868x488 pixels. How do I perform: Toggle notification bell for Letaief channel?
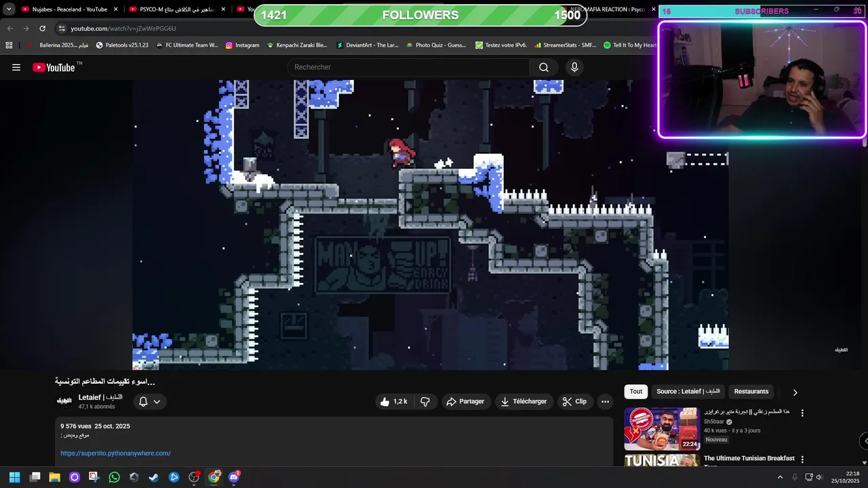(x=143, y=401)
